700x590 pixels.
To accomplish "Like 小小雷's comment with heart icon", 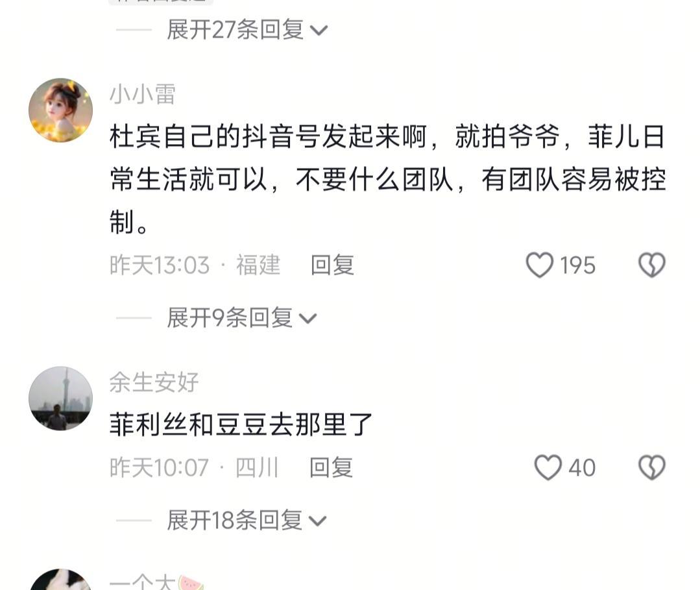I will tap(539, 265).
